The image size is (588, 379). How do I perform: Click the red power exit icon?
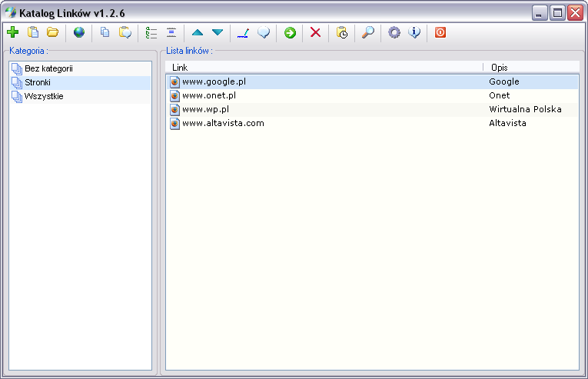tap(440, 32)
